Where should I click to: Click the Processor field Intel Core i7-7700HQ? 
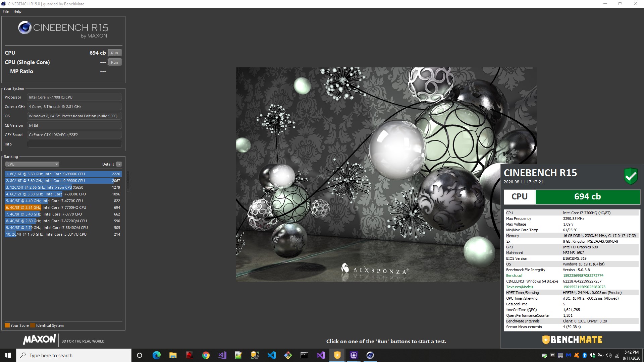[74, 97]
